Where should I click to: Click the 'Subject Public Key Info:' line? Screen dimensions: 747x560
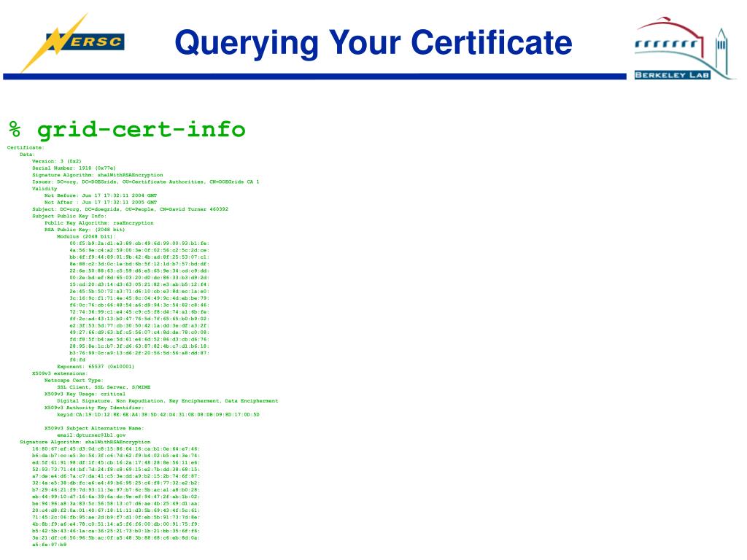69,216
